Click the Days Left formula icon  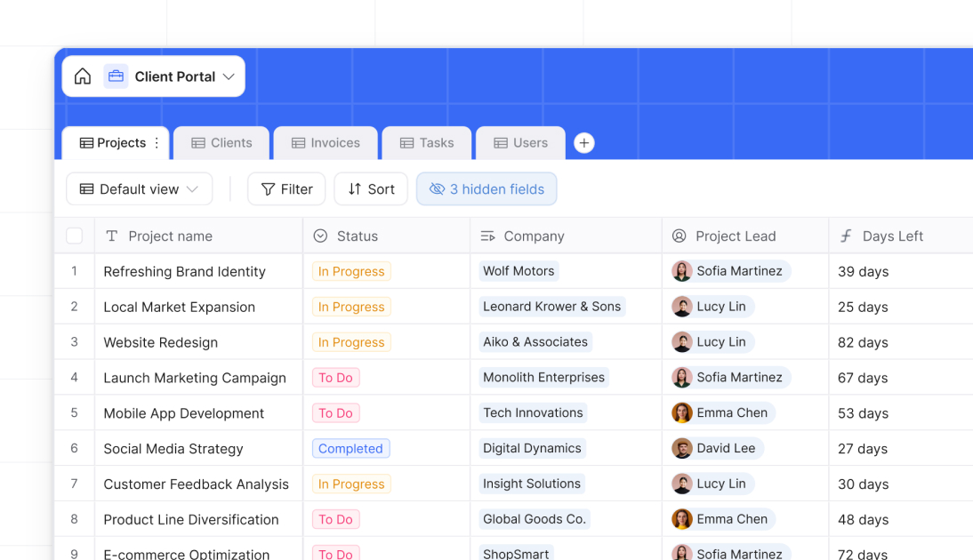pyautogui.click(x=846, y=236)
